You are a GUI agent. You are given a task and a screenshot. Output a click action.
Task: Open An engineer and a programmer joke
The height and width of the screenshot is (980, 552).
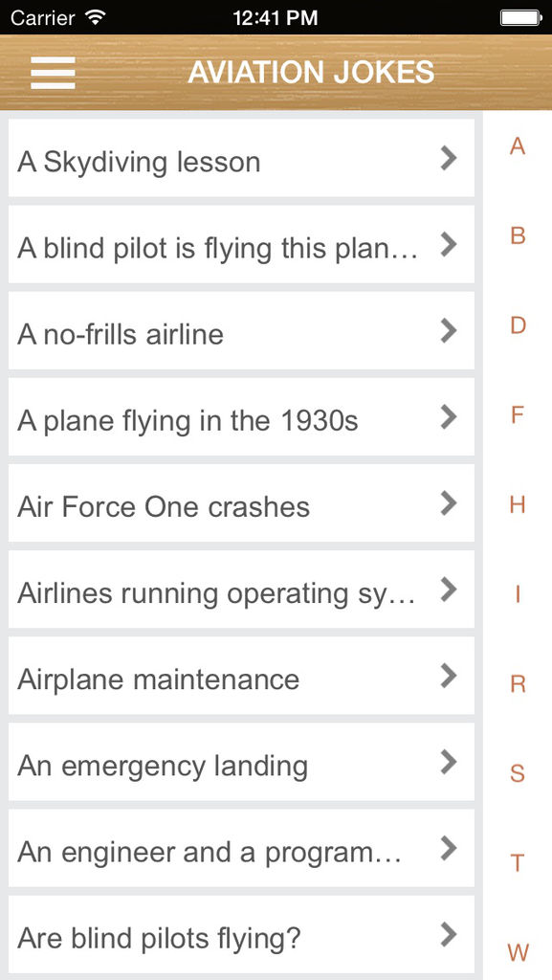[241, 848]
